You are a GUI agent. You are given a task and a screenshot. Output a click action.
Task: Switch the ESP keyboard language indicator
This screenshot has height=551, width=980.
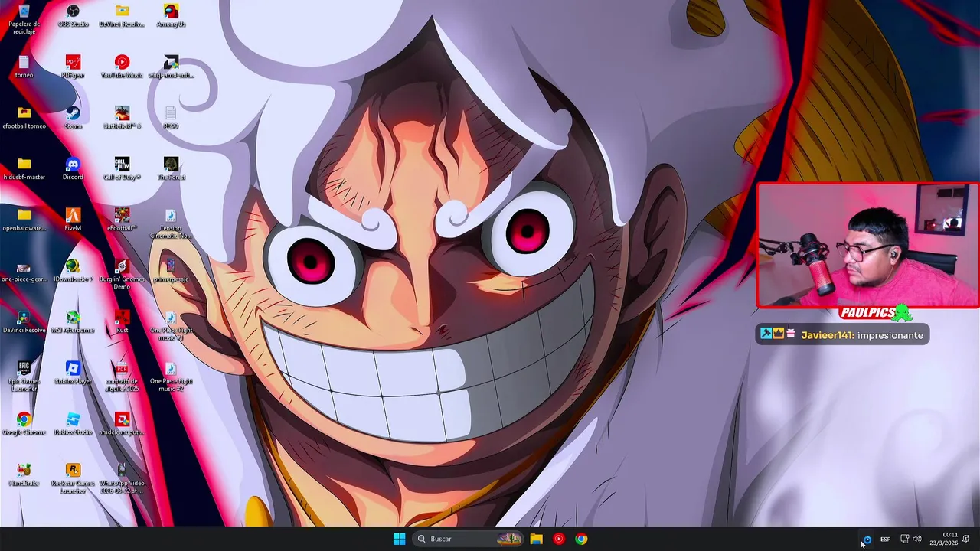(885, 539)
